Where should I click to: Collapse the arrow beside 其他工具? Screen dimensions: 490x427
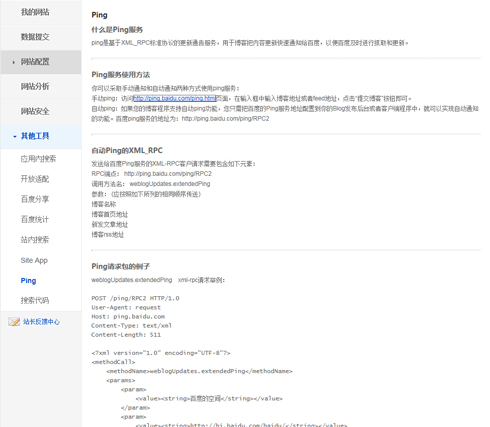click(x=15, y=136)
